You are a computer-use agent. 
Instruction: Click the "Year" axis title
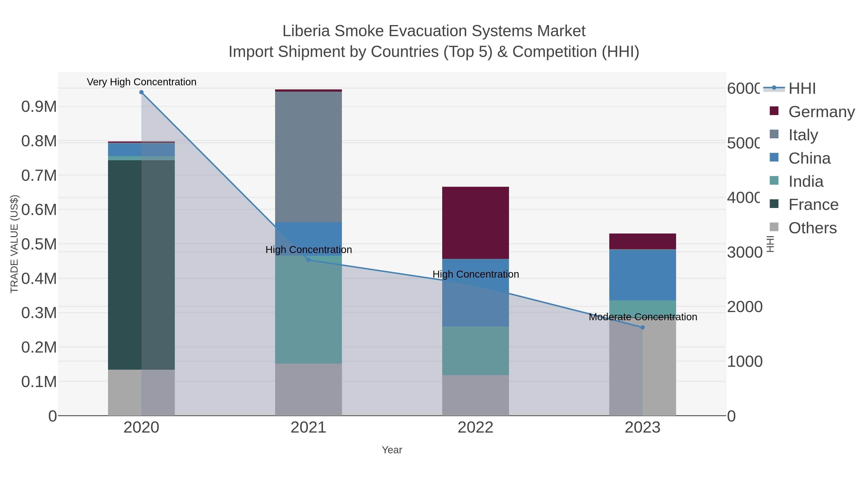coord(392,450)
